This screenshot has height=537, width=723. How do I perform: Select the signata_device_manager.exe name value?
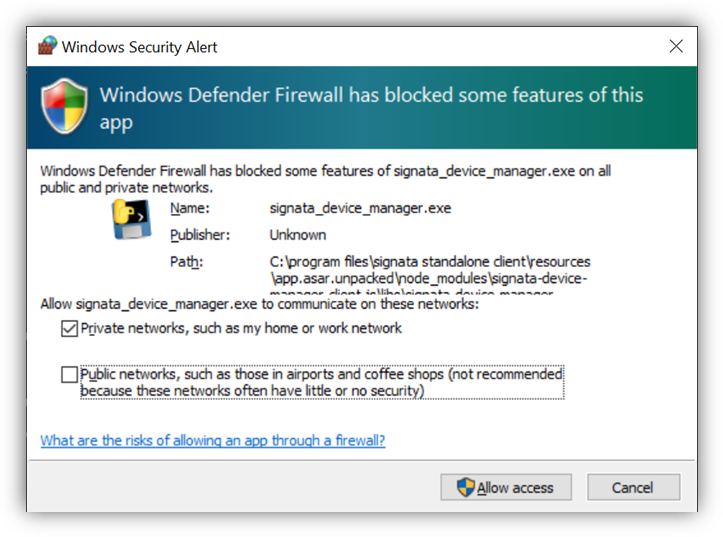[x=360, y=208]
